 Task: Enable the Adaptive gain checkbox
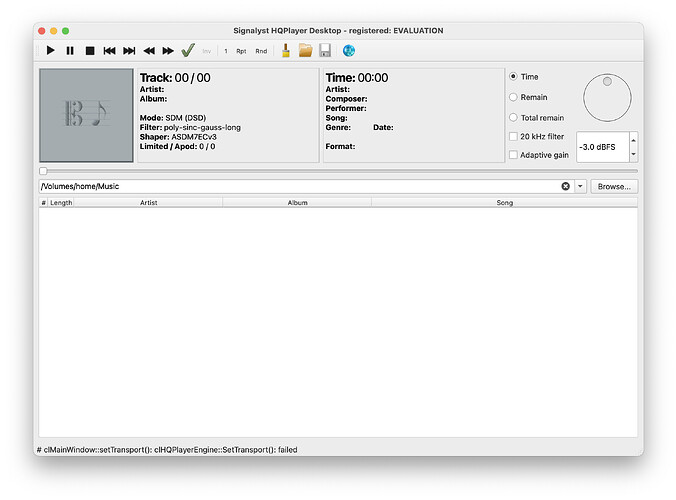click(x=513, y=154)
